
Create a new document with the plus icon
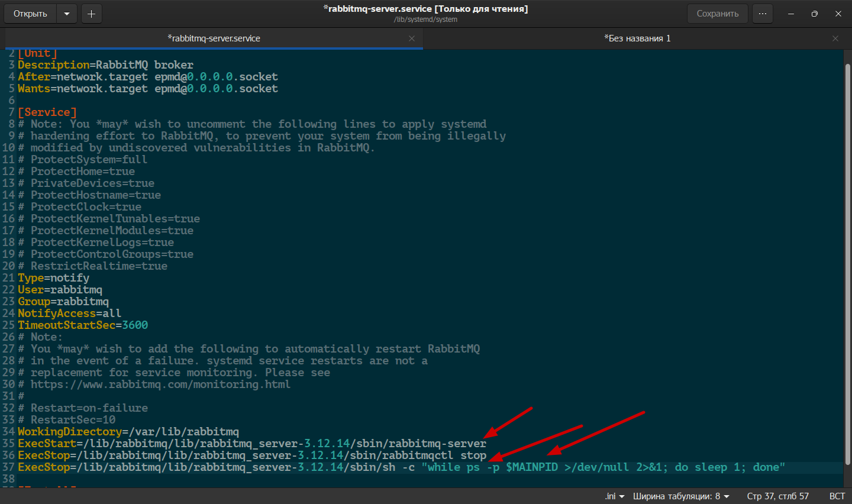(91, 14)
